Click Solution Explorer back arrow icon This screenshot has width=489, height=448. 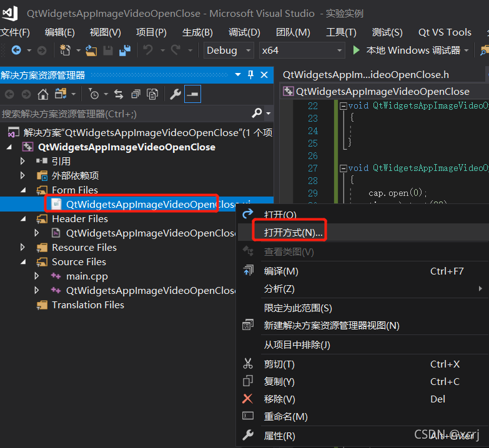pos(9,94)
